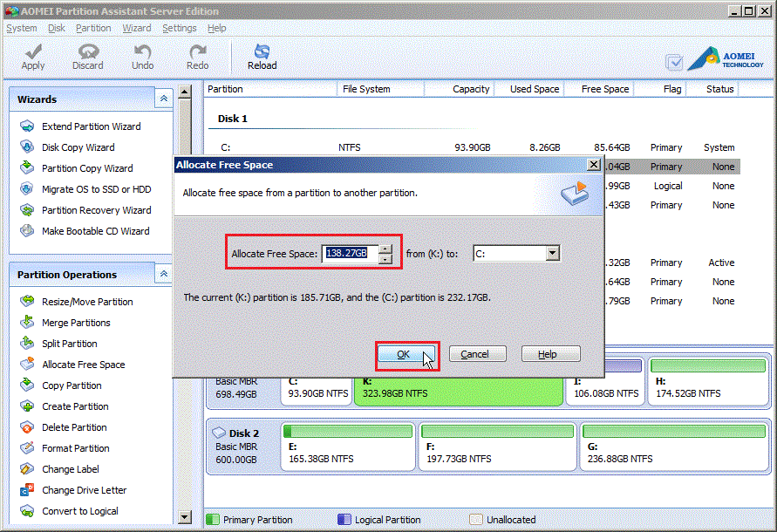Sort by Used Space column header

[x=528, y=89]
